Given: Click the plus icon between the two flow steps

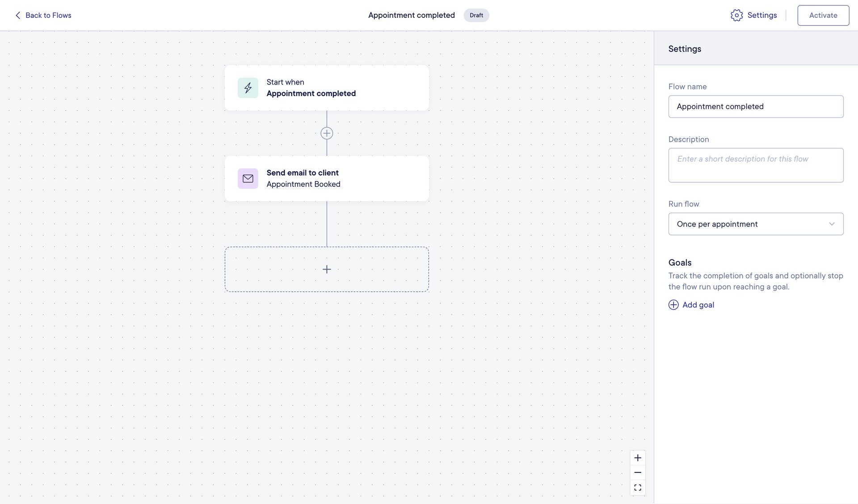Looking at the screenshot, I should pyautogui.click(x=327, y=133).
